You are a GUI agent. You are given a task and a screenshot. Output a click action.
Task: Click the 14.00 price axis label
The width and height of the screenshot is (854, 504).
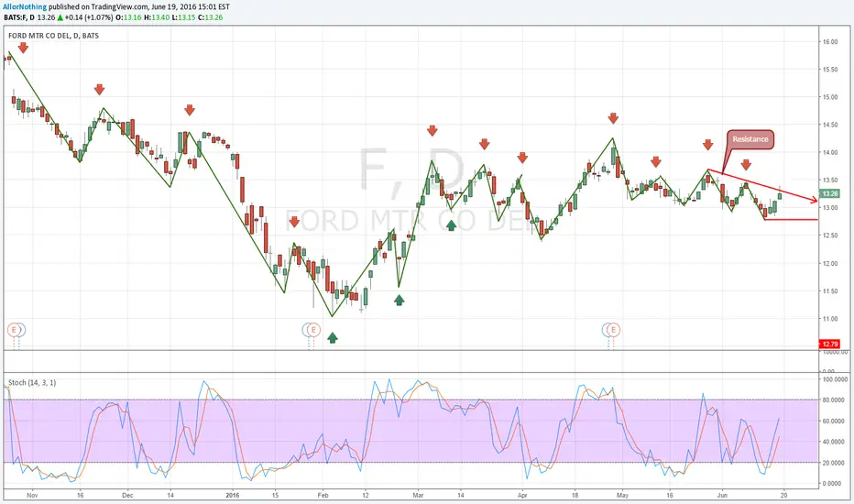tap(830, 152)
